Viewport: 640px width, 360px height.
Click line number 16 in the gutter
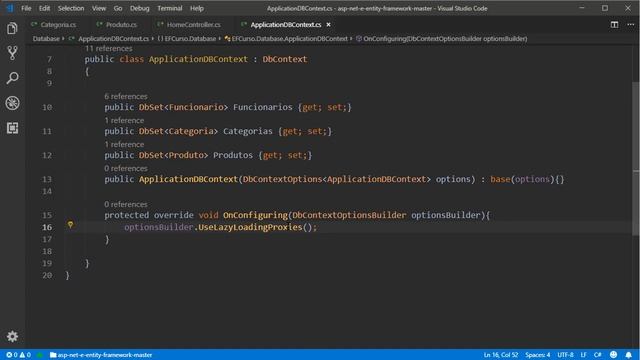point(47,227)
